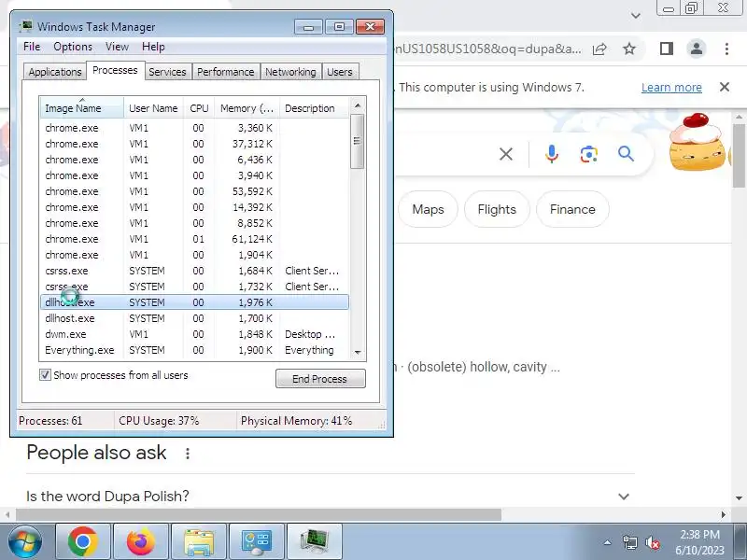Viewport: 747px width, 560px height.
Task: Toggle Show processes from all users
Action: point(45,375)
